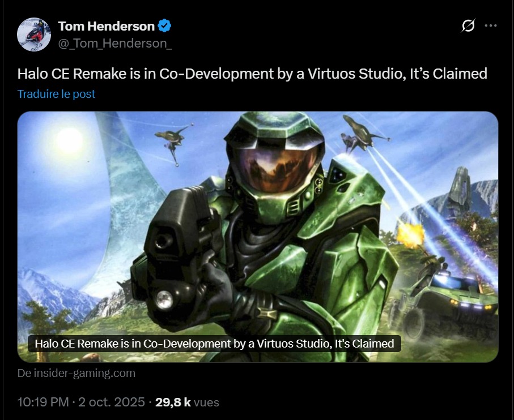
Task: Click the blue verified badge
Action: tap(164, 26)
